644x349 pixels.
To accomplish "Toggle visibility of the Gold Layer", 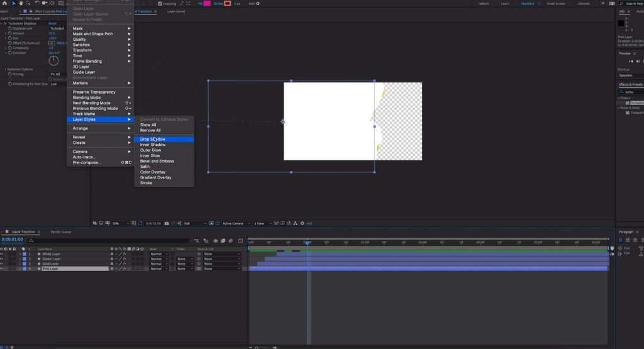I will pyautogui.click(x=2, y=263).
